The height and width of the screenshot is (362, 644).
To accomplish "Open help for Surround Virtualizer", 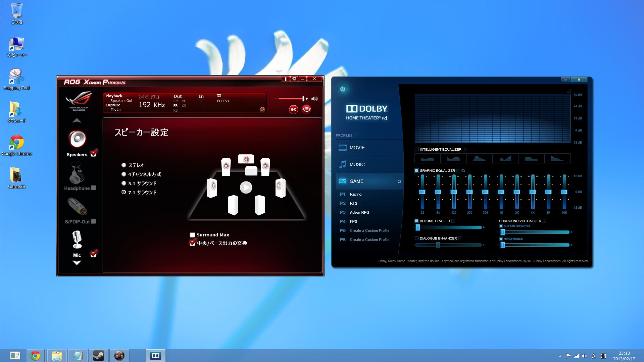I will (545, 221).
